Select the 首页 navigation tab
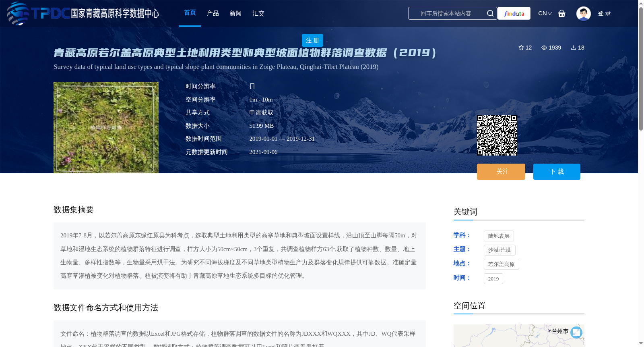This screenshot has width=644, height=347. [190, 13]
